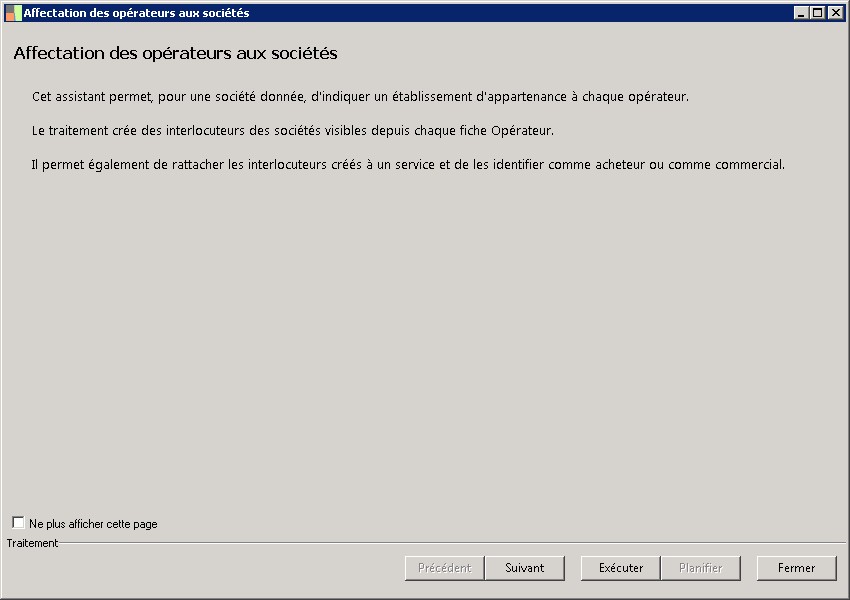Click the Fermer button

797,568
